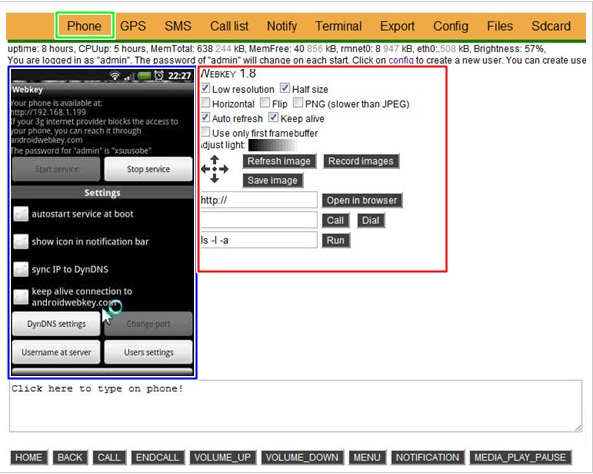The height and width of the screenshot is (474, 593).
Task: Tap Users settings button on phone
Action: (148, 352)
